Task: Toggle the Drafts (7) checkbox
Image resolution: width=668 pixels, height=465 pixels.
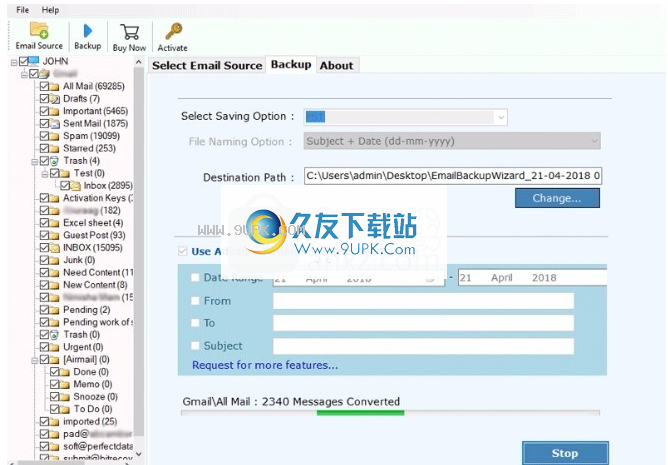Action: pyautogui.click(x=44, y=99)
